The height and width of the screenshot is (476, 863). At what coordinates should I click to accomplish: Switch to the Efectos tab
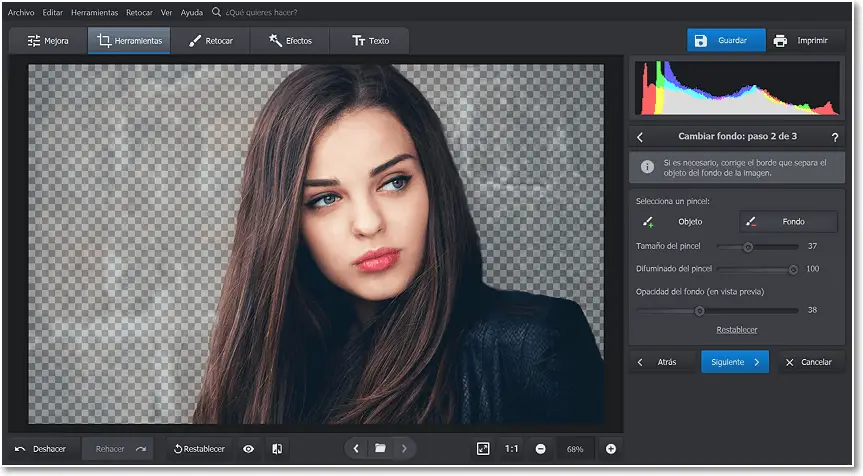point(290,41)
